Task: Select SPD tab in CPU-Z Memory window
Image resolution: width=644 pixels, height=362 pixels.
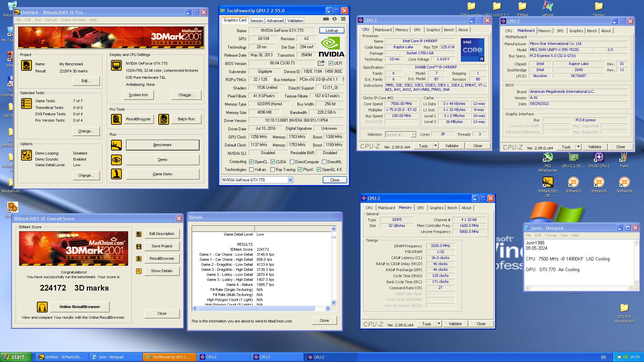Action: click(420, 208)
